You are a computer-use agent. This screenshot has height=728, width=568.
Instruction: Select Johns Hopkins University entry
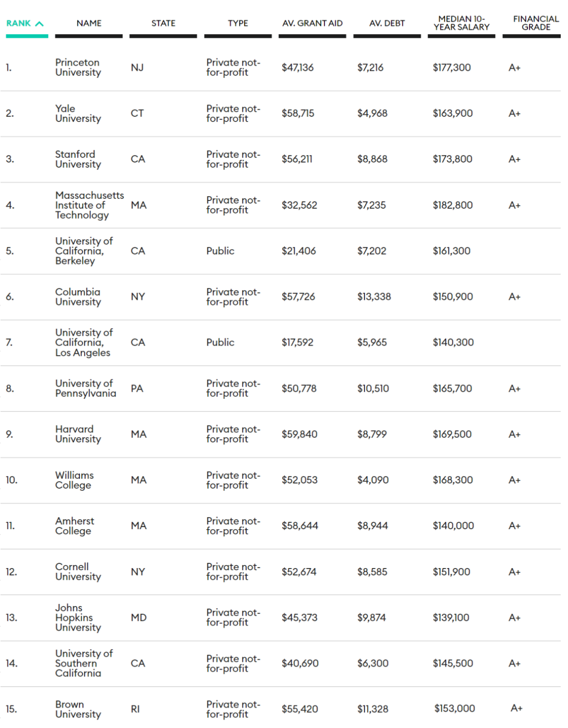[78, 618]
